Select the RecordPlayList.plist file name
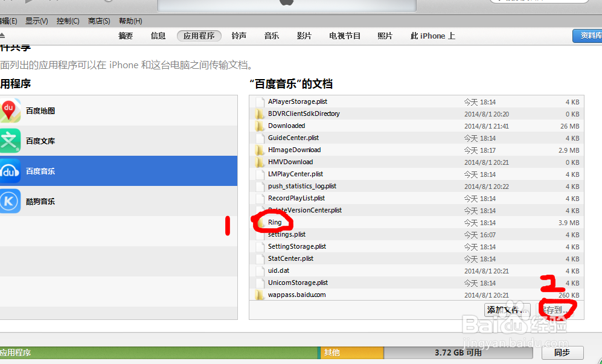 pos(296,198)
